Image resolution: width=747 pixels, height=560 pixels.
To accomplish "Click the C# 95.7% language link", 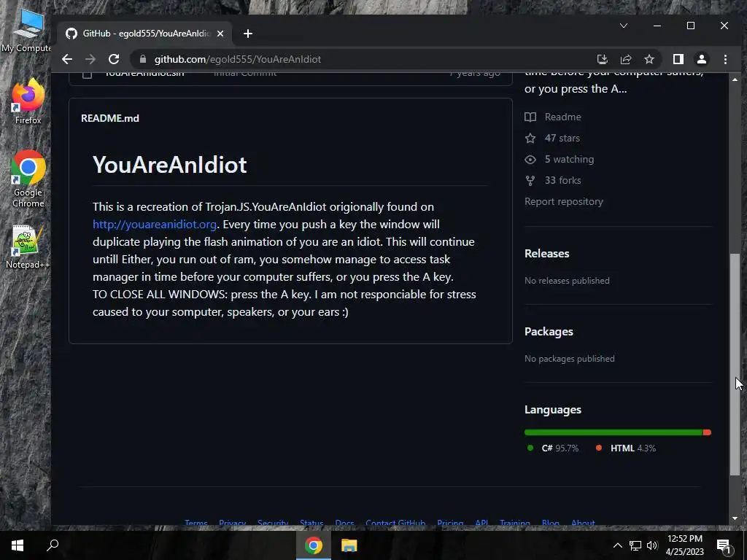I will coord(554,448).
